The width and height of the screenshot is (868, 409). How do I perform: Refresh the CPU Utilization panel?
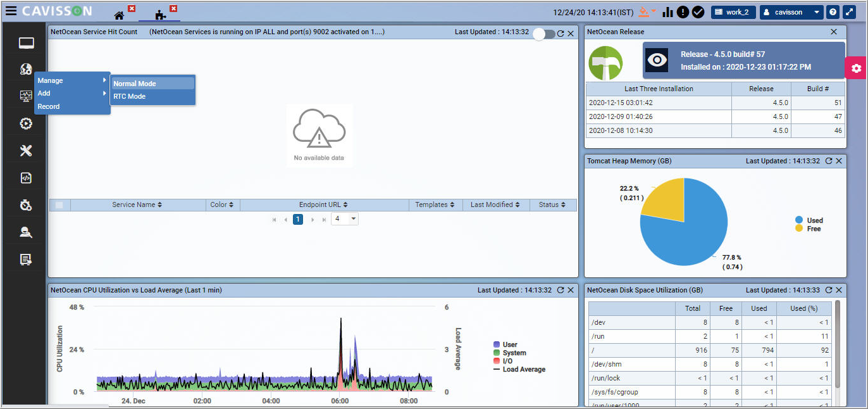[x=561, y=290]
